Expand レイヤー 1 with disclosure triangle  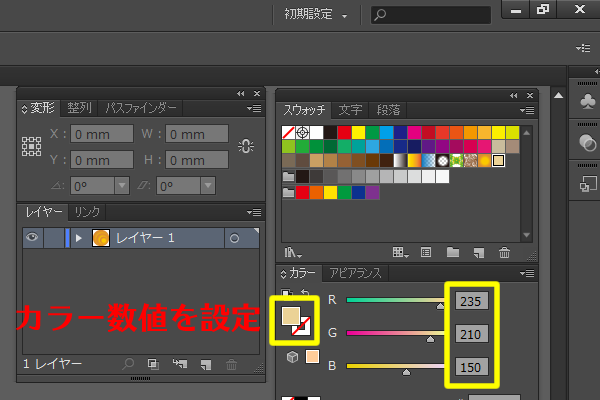(x=78, y=238)
